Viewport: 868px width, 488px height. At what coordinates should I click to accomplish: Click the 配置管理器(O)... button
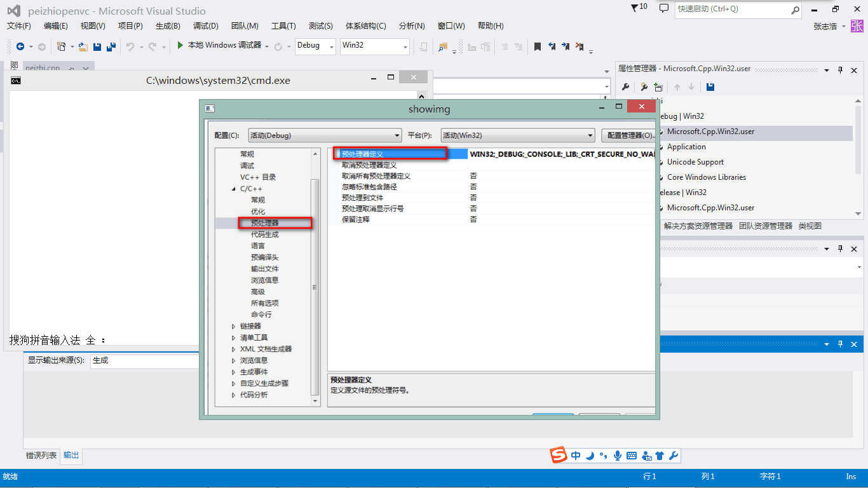pos(629,135)
